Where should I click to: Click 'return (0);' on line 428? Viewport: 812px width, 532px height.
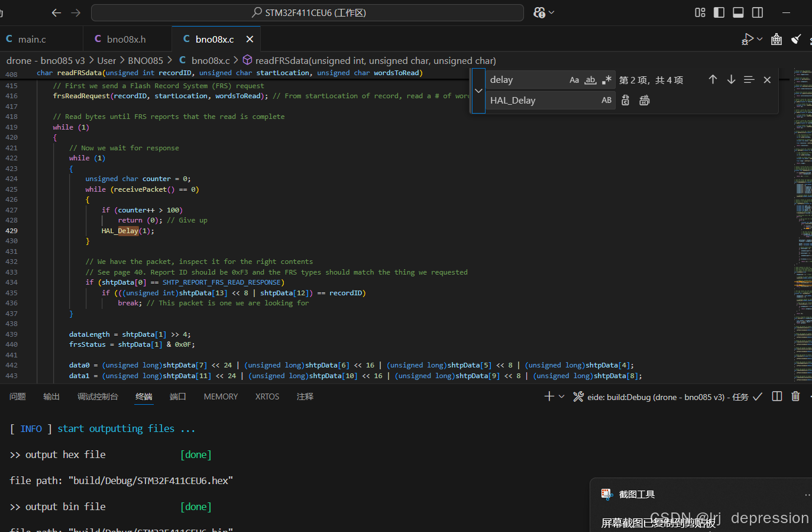(140, 220)
